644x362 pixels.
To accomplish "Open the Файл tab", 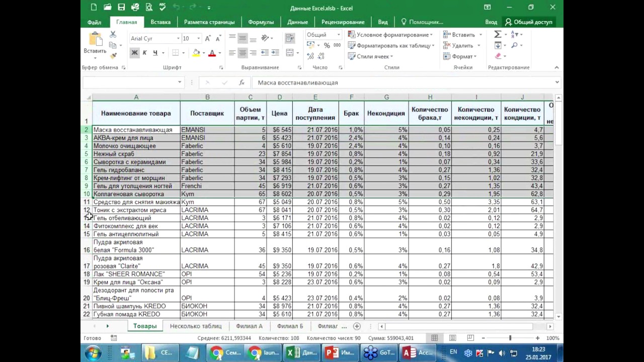I will click(94, 22).
